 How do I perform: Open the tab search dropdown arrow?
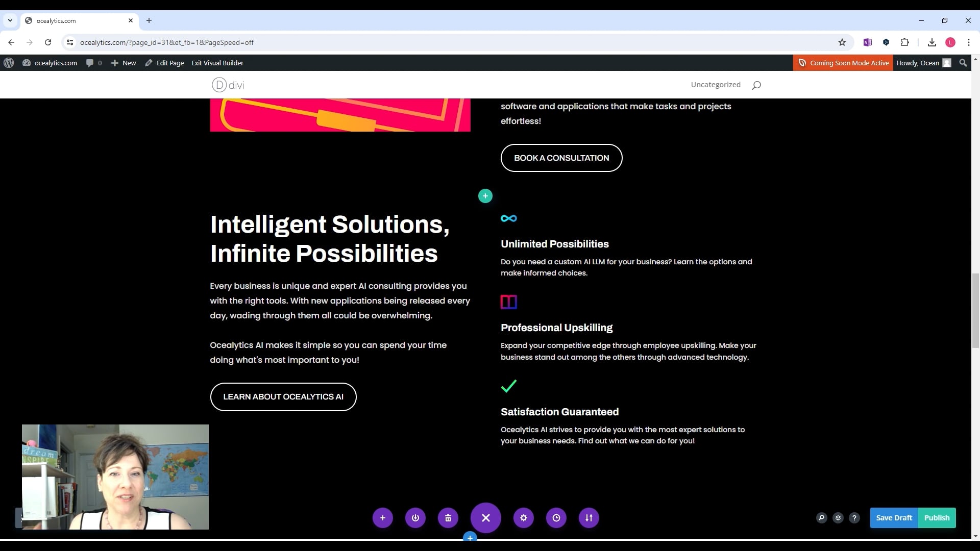coord(10,20)
